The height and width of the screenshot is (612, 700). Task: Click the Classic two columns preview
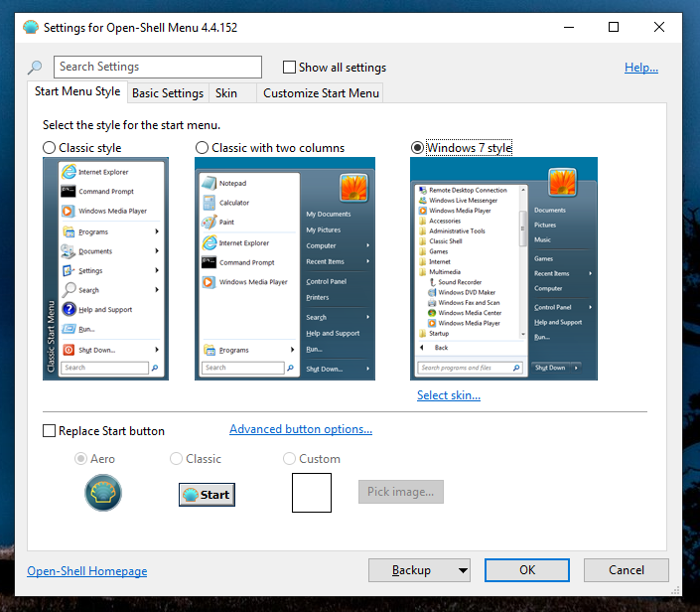pyautogui.click(x=285, y=269)
